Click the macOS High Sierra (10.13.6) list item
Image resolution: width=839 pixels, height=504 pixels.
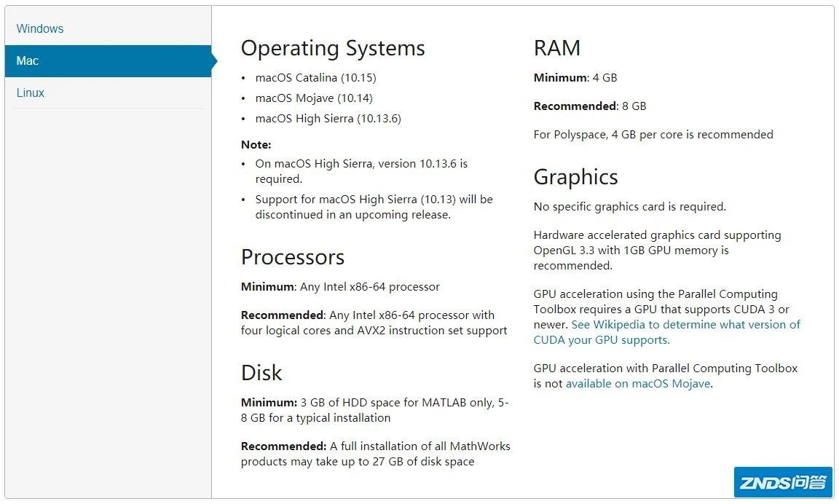[328, 119]
